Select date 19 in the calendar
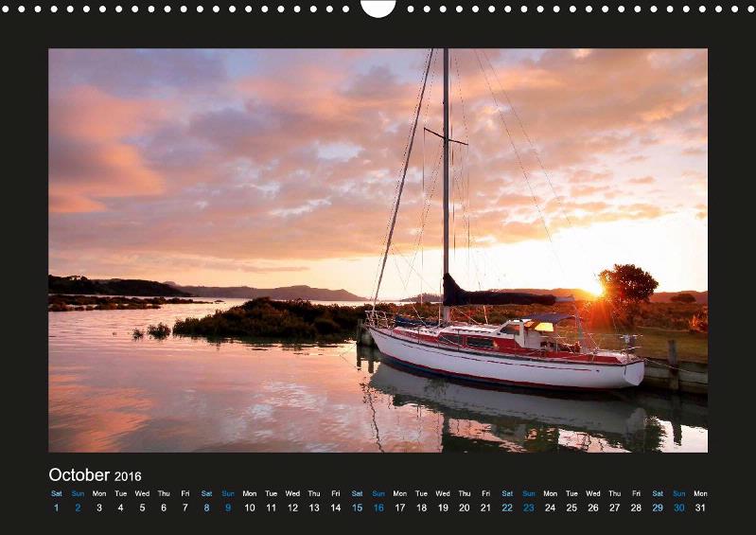 click(x=443, y=508)
